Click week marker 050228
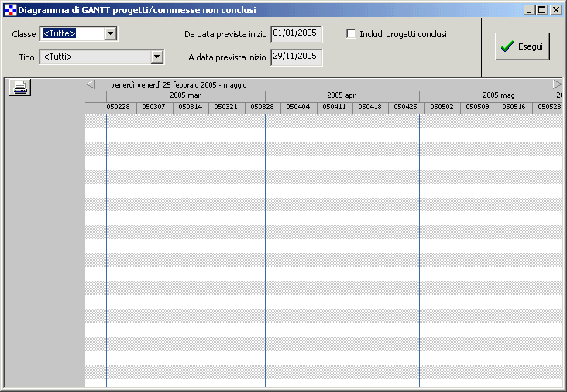567x392 pixels. pos(119,107)
